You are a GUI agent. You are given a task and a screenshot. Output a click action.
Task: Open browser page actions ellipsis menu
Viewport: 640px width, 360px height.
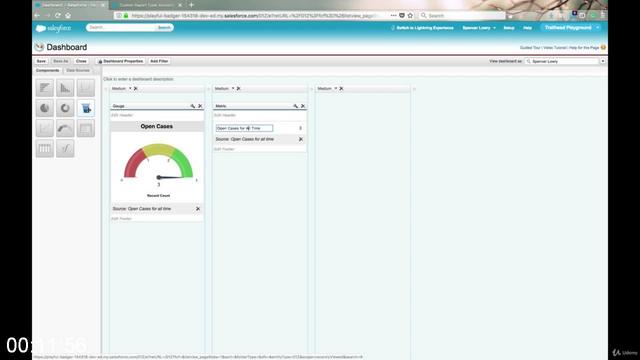click(393, 16)
